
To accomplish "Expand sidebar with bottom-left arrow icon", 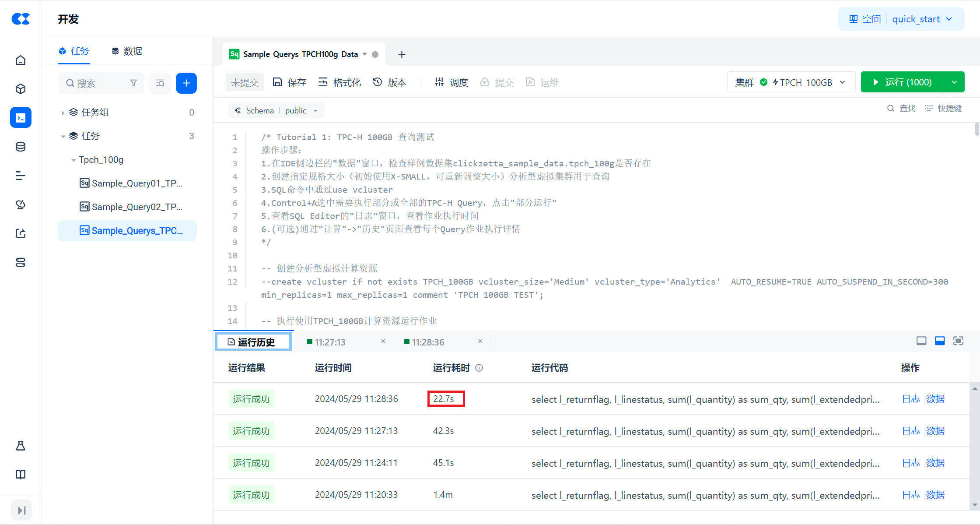I will point(21,510).
